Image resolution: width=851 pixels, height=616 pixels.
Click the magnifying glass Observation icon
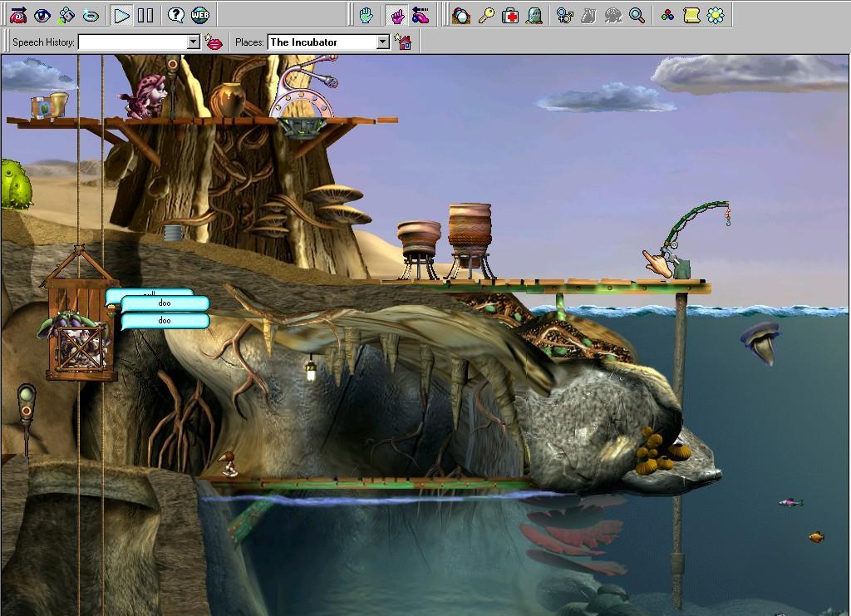point(637,15)
